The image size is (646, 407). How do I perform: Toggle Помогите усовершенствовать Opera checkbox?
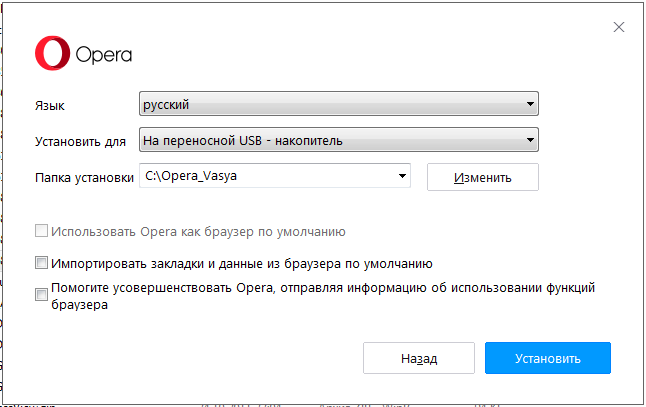(41, 294)
